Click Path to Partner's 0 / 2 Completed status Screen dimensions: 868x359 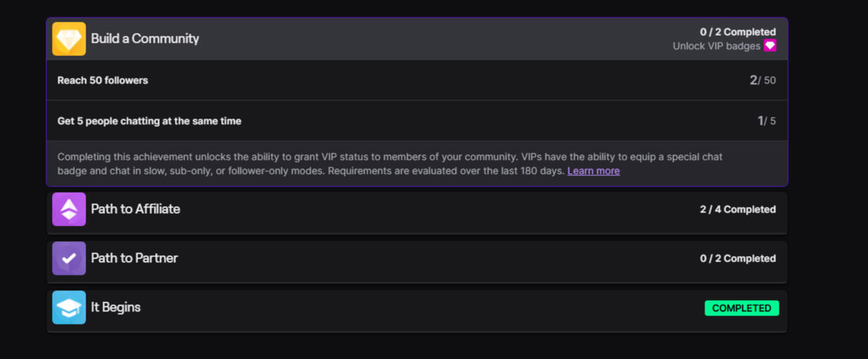tap(737, 259)
